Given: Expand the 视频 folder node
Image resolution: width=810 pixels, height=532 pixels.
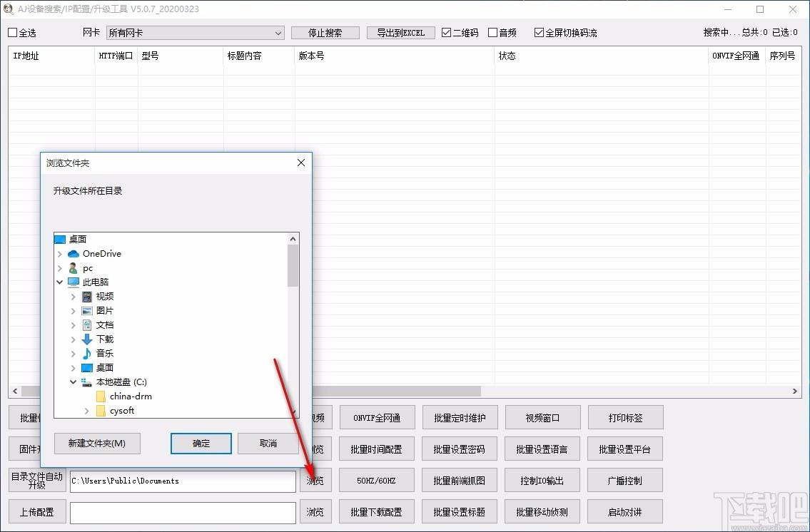Looking at the screenshot, I should (73, 297).
